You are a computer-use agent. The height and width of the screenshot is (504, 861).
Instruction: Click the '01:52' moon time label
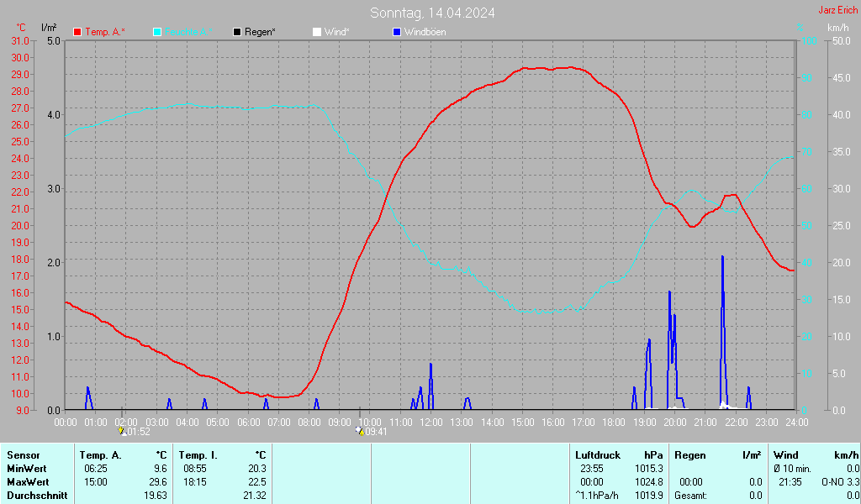(x=139, y=432)
